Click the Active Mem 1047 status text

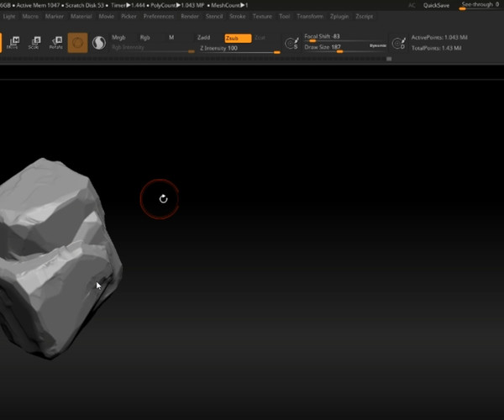tap(38, 5)
